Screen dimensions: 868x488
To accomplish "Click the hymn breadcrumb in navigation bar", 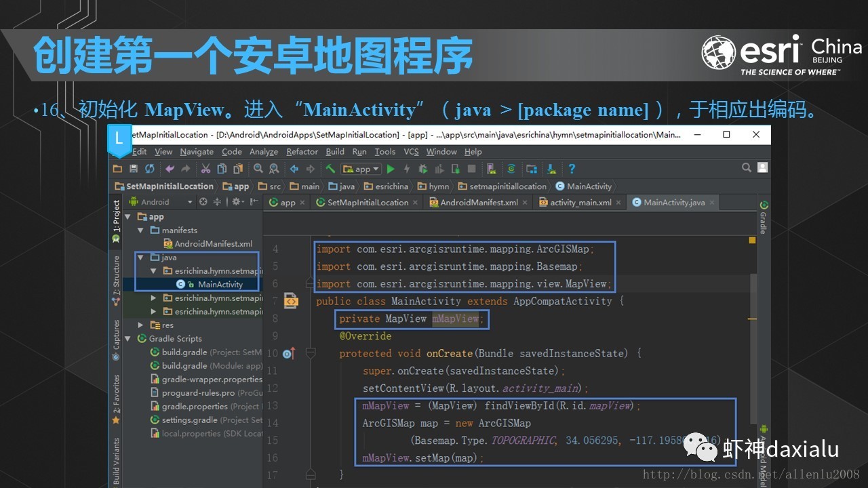I will pos(433,186).
